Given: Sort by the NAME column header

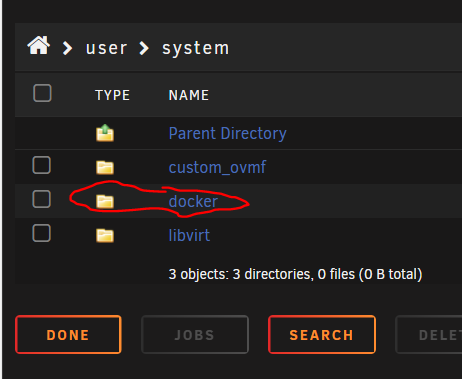Looking at the screenshot, I should click(x=189, y=95).
